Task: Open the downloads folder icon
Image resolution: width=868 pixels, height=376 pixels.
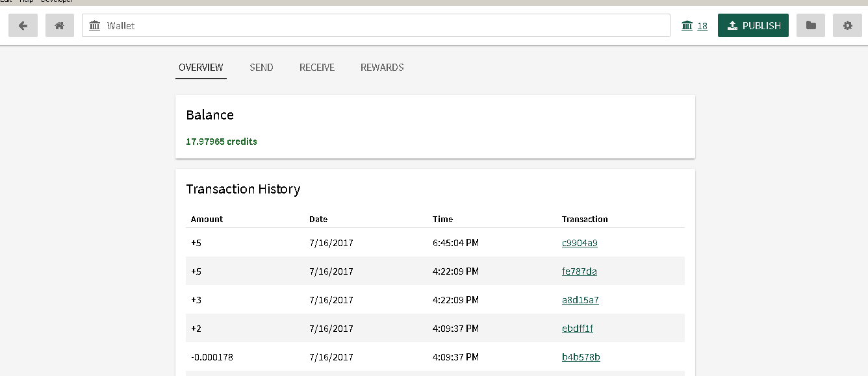Action: 810,25
